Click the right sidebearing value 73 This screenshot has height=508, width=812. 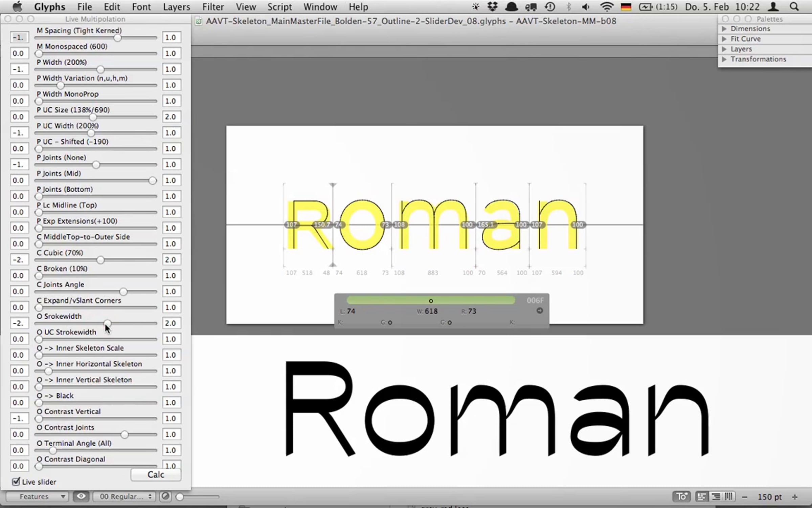(472, 311)
